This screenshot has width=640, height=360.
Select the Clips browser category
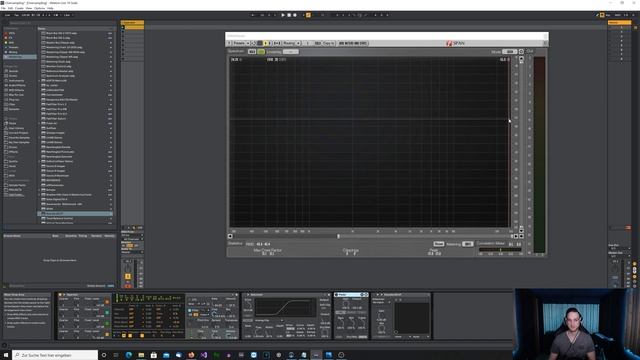coord(12,104)
